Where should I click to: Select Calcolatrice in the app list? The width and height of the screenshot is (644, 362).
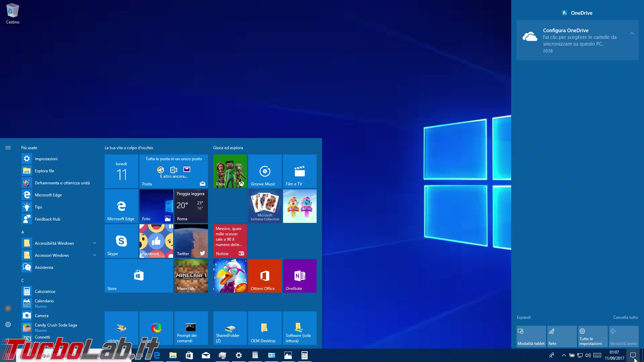(59, 291)
